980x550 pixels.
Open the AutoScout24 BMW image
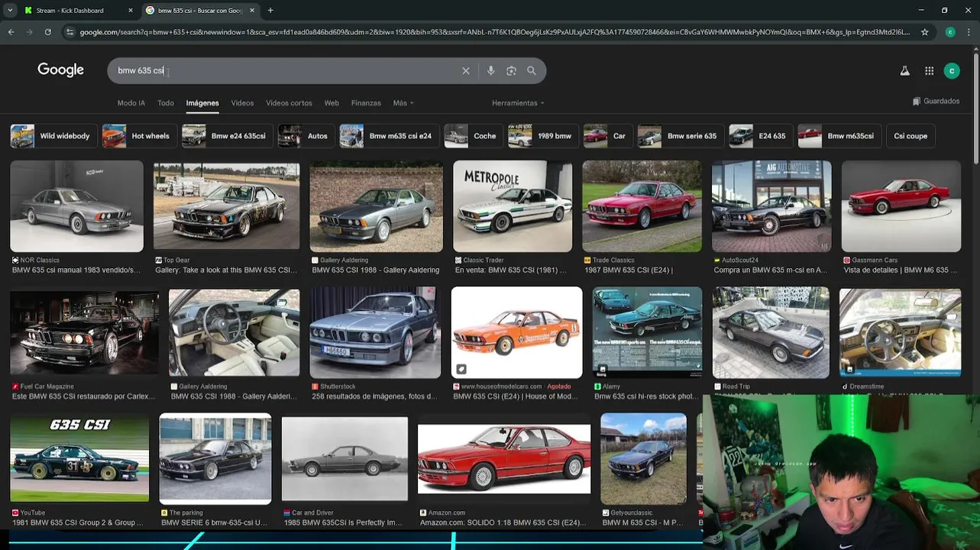(771, 206)
